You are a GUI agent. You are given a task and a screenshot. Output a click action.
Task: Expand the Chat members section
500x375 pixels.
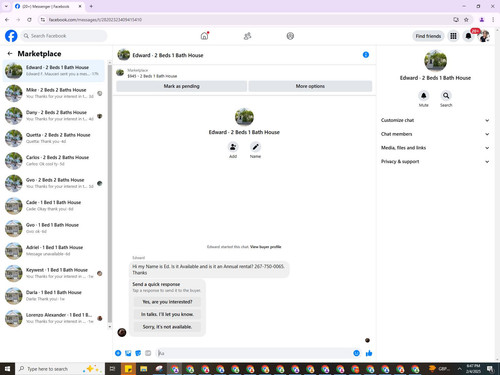(x=435, y=134)
